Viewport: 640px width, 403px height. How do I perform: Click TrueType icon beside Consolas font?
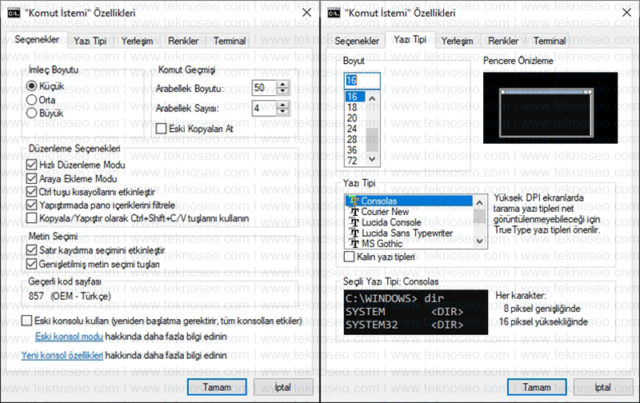click(x=354, y=201)
